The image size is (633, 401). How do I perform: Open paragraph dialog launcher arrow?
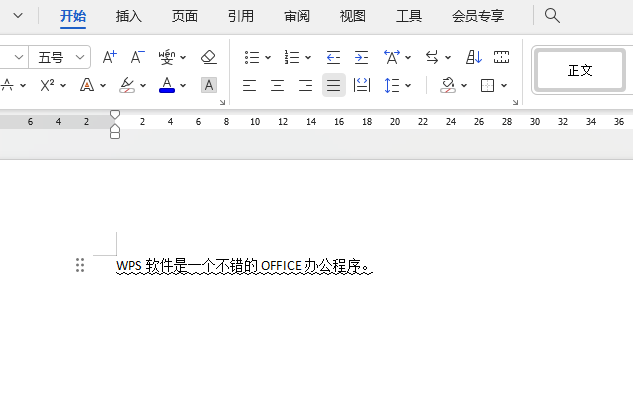(x=516, y=103)
